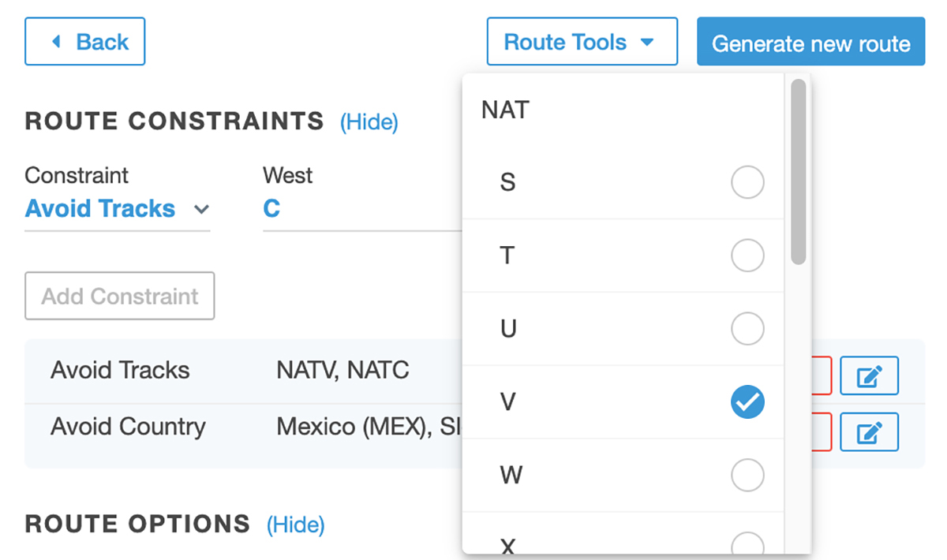
Task: Open the Route Tools dropdown
Action: click(x=582, y=42)
